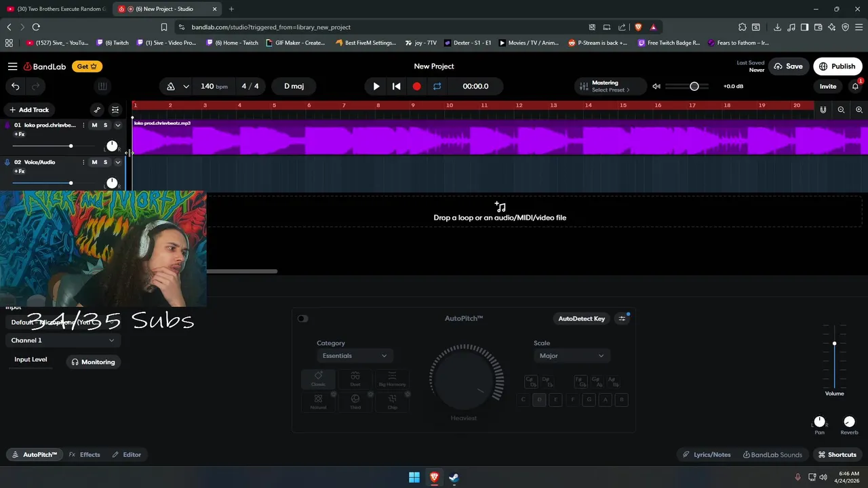Click the yellow Get membership button
Screen dimensions: 868x488
88,66
